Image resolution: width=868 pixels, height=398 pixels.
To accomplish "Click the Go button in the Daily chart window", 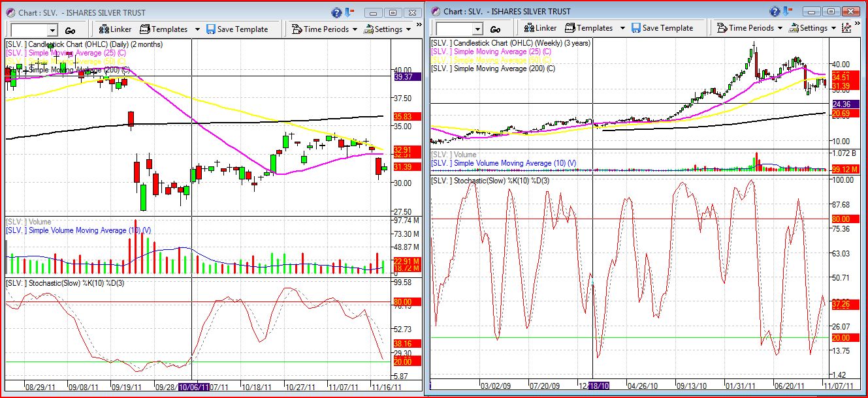I will coord(71,31).
